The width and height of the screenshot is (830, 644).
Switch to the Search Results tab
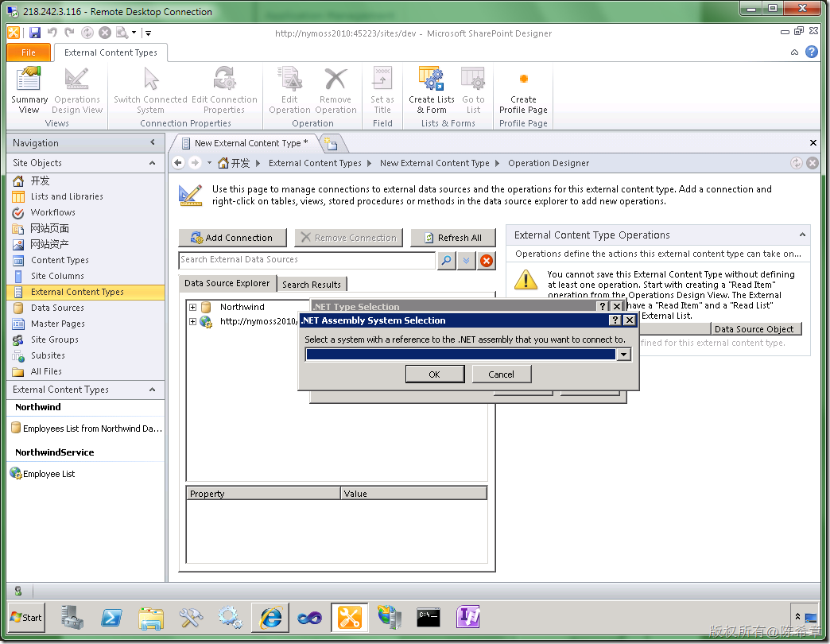[312, 284]
